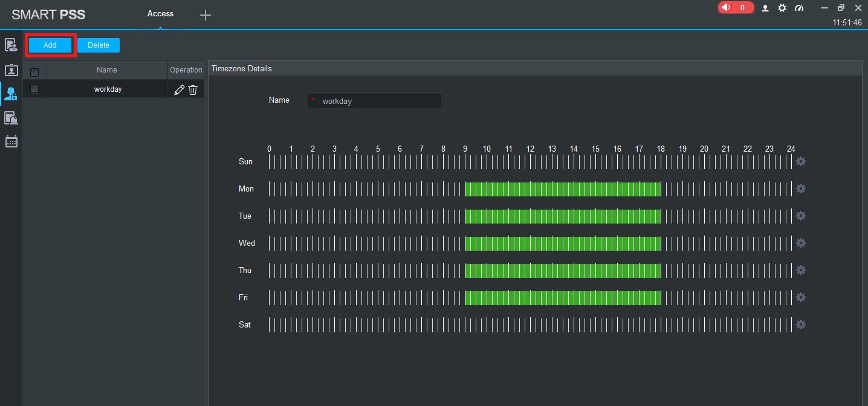Switch to the Access tab
Viewport: 868px width, 406px height.
tap(160, 13)
